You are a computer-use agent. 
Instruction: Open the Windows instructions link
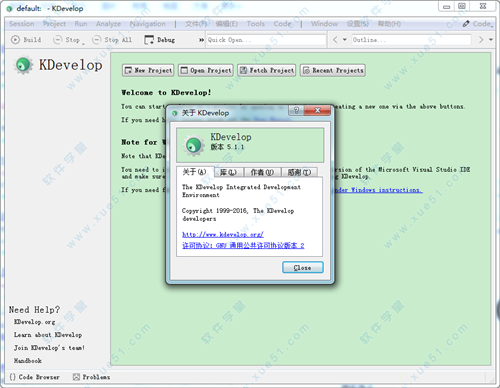pos(378,190)
